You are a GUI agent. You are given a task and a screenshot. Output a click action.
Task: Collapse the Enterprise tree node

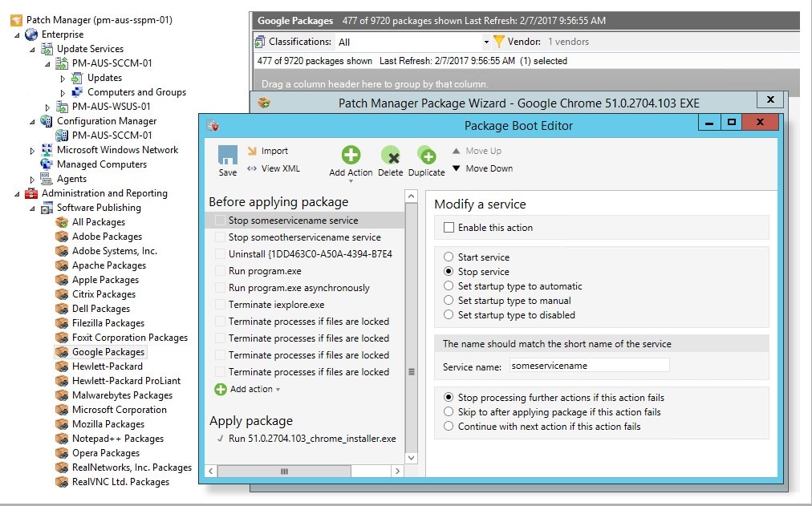(x=17, y=35)
